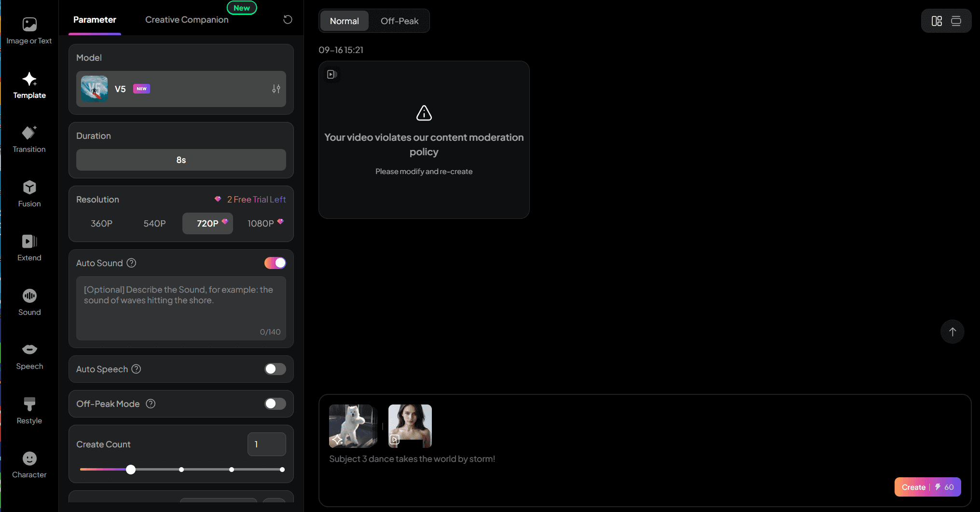This screenshot has height=512, width=980.
Task: Select the white dog template thumbnail
Action: [353, 426]
